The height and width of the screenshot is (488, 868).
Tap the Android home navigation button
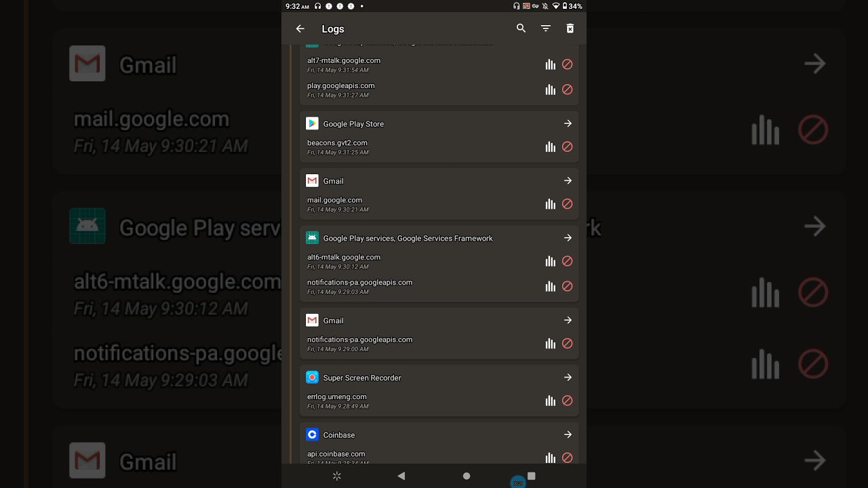pos(467,476)
